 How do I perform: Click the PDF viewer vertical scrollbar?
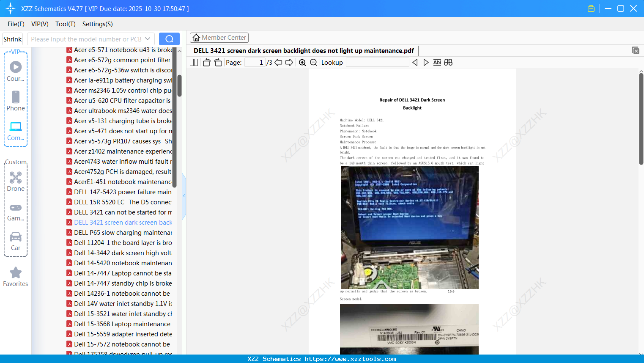coord(641,118)
